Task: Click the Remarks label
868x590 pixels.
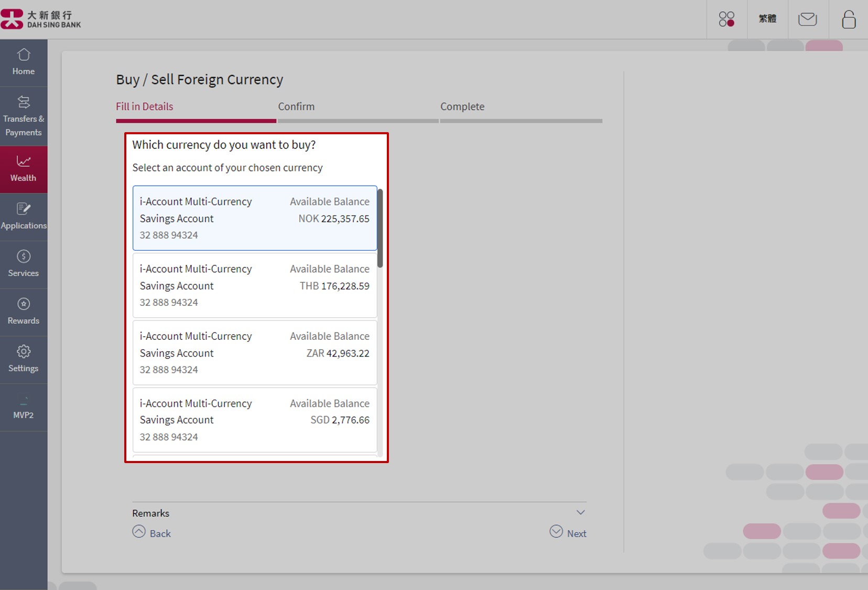Action: pos(150,513)
